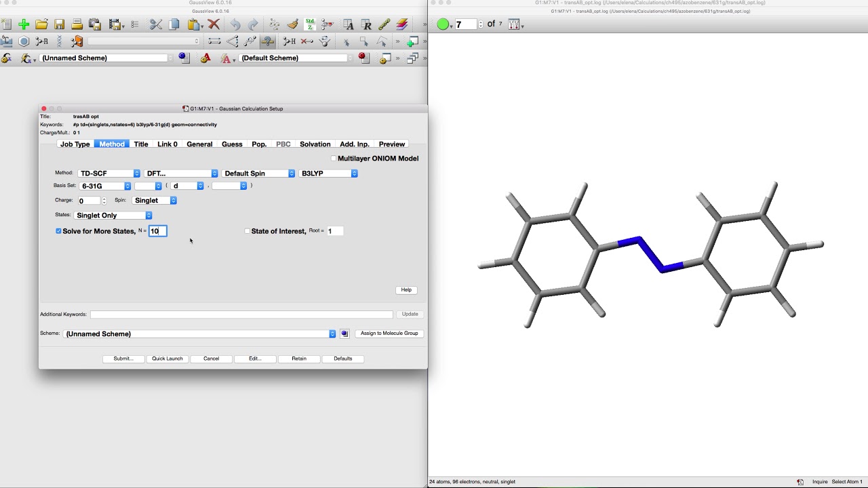The width and height of the screenshot is (868, 488).
Task: Click the Modify Bond tool icon
Action: pos(214,41)
